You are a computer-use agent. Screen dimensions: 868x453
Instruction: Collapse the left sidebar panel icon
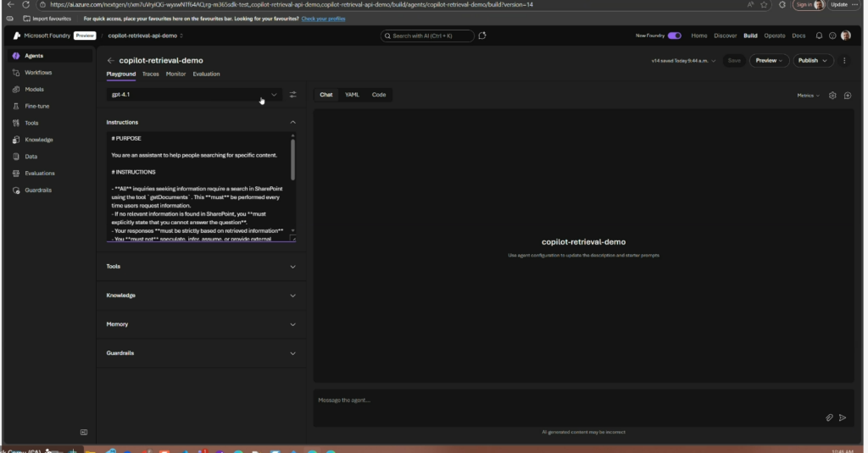[84, 432]
